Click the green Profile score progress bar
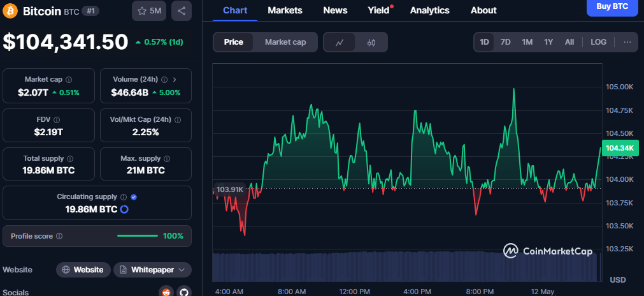This screenshot has height=296, width=644. (x=137, y=236)
